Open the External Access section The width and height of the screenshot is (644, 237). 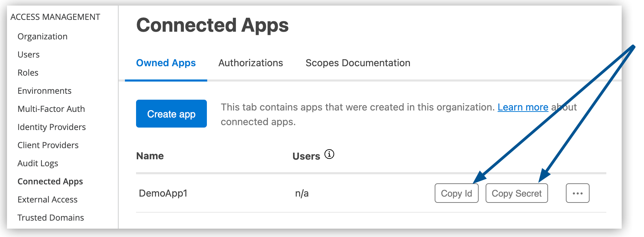point(47,199)
